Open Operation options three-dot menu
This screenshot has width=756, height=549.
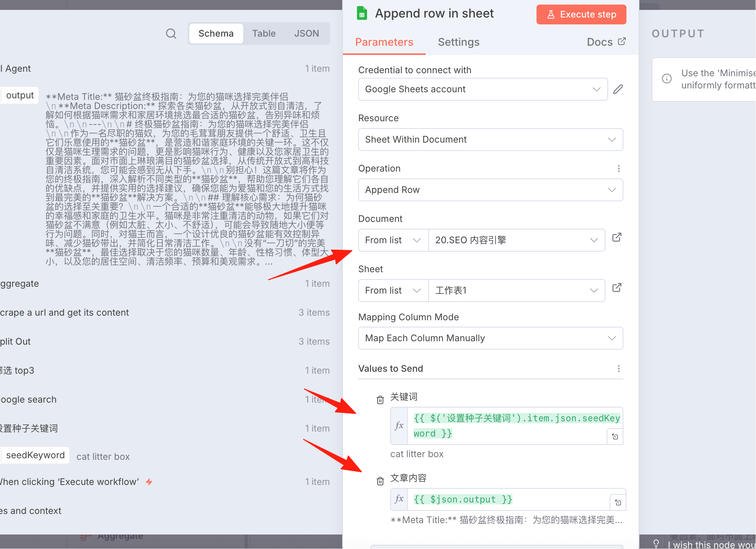[x=618, y=169]
